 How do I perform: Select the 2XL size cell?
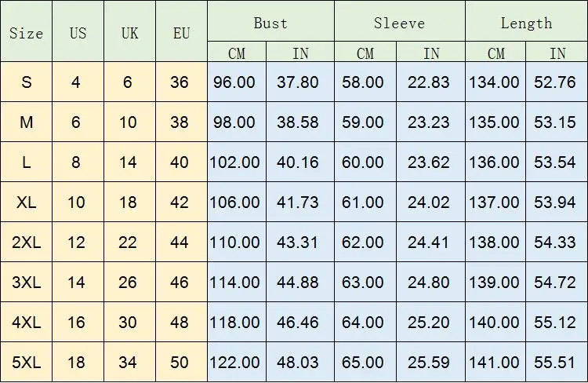26,243
